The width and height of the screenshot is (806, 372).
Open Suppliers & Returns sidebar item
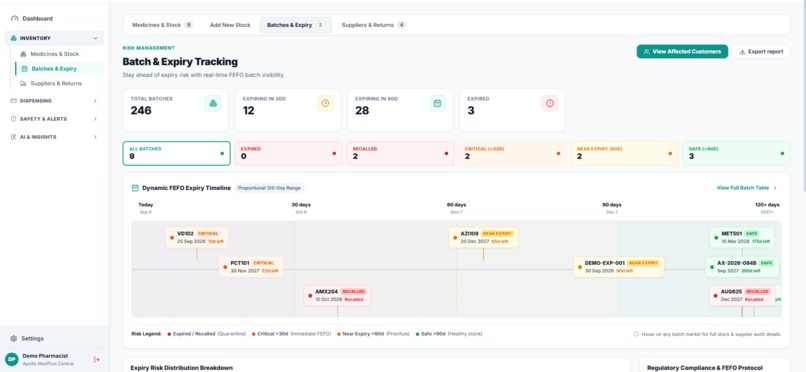point(56,83)
